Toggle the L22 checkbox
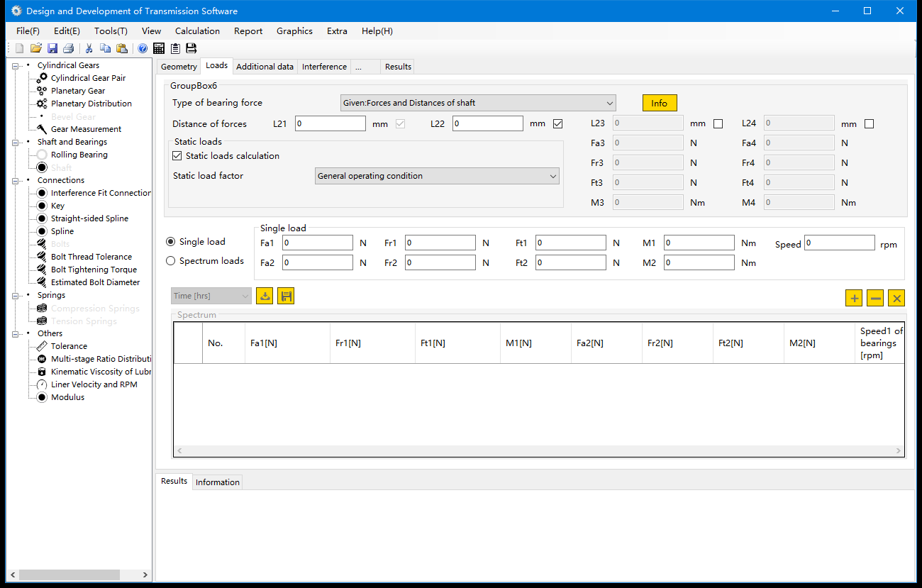The height and width of the screenshot is (588, 922). point(557,123)
